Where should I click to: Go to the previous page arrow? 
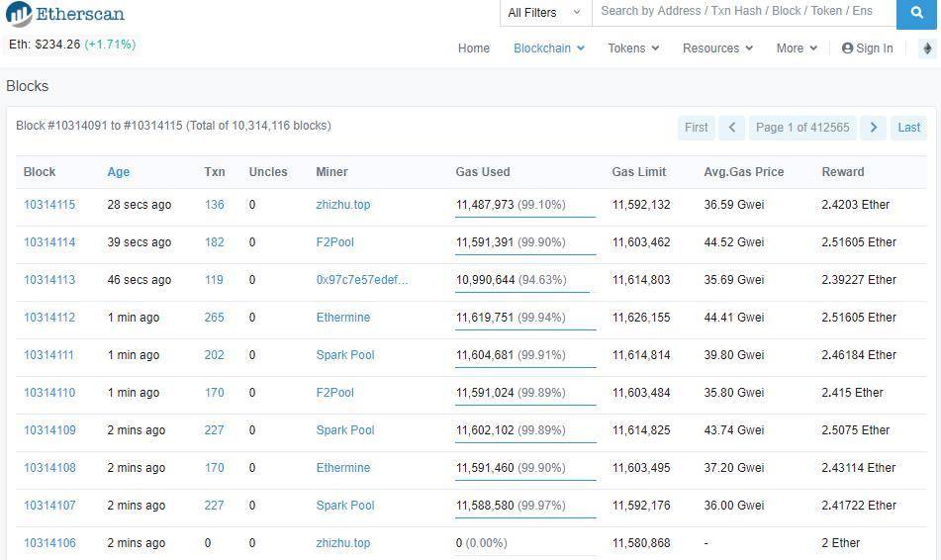click(731, 128)
